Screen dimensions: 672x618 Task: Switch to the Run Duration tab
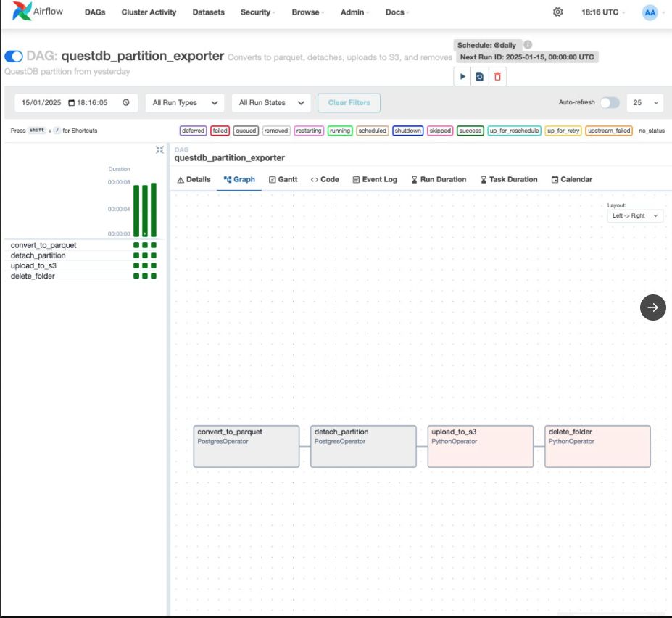coord(439,179)
